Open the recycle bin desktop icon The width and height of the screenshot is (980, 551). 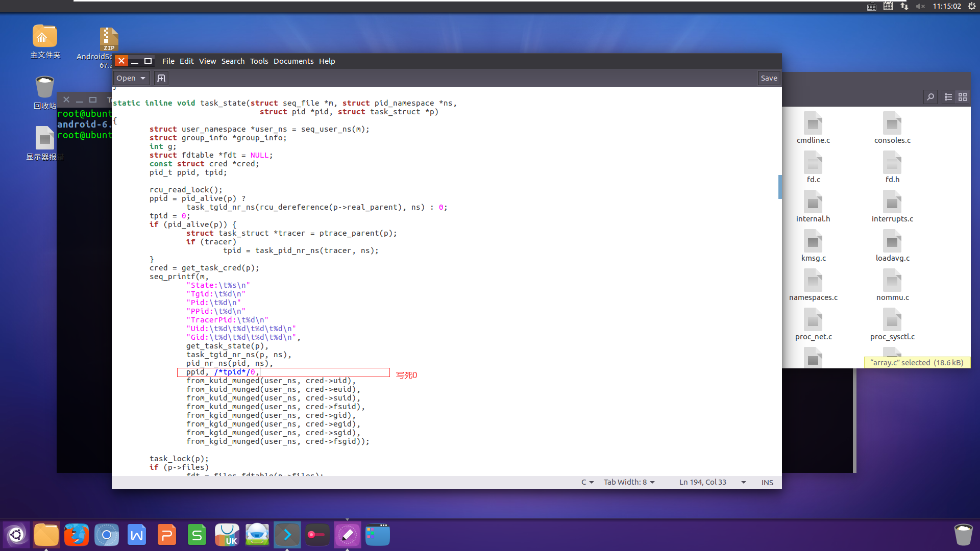tap(45, 93)
